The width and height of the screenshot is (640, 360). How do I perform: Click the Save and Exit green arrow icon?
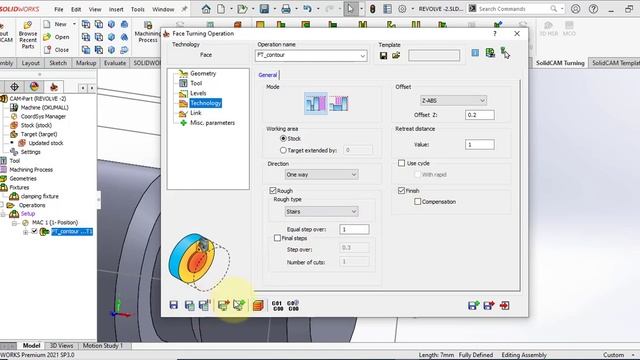(473, 305)
